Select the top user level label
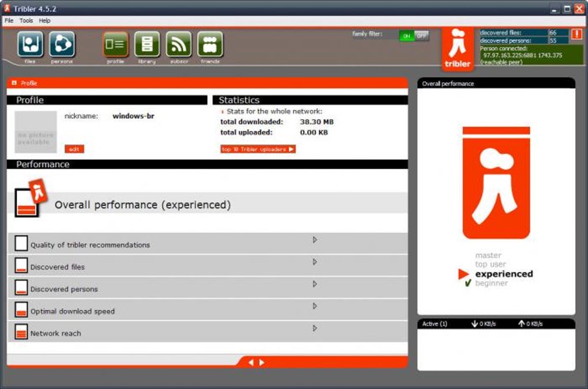 pyautogui.click(x=491, y=264)
